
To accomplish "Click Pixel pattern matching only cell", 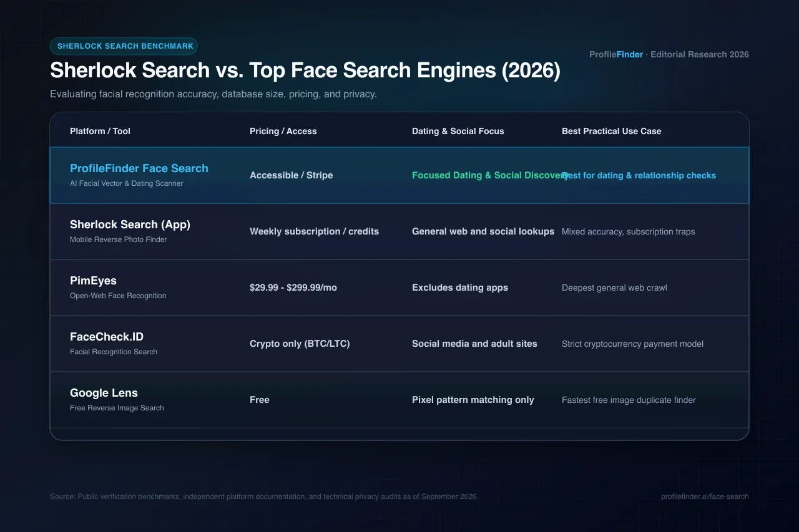I will coord(473,400).
